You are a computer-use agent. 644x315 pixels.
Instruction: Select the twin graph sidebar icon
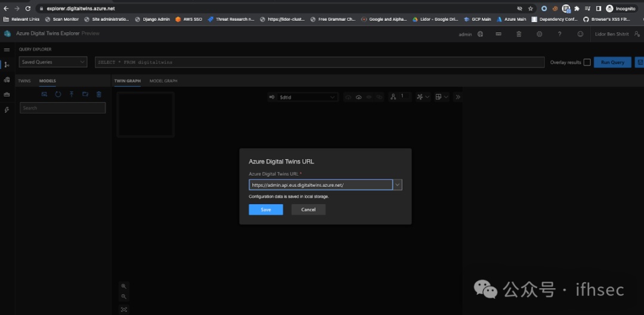[7, 65]
